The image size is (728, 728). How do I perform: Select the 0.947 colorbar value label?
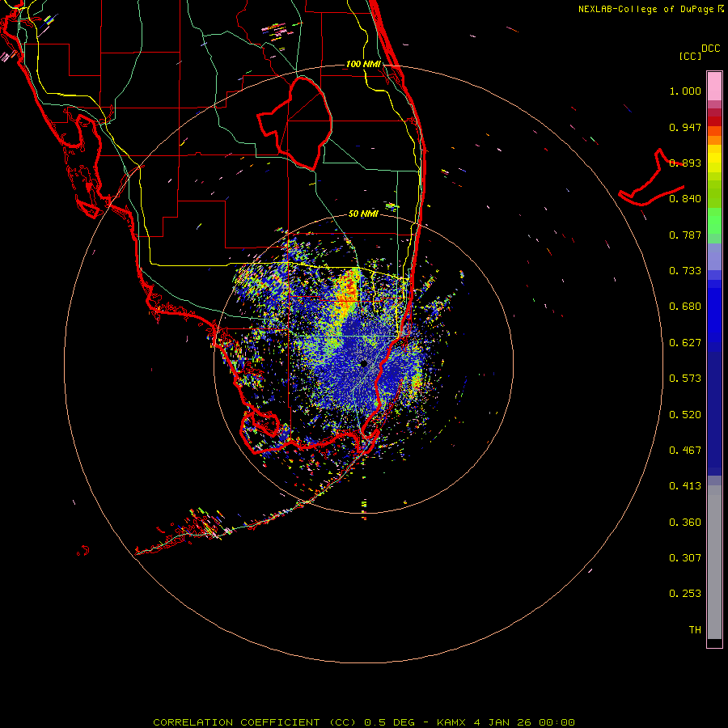click(685, 127)
